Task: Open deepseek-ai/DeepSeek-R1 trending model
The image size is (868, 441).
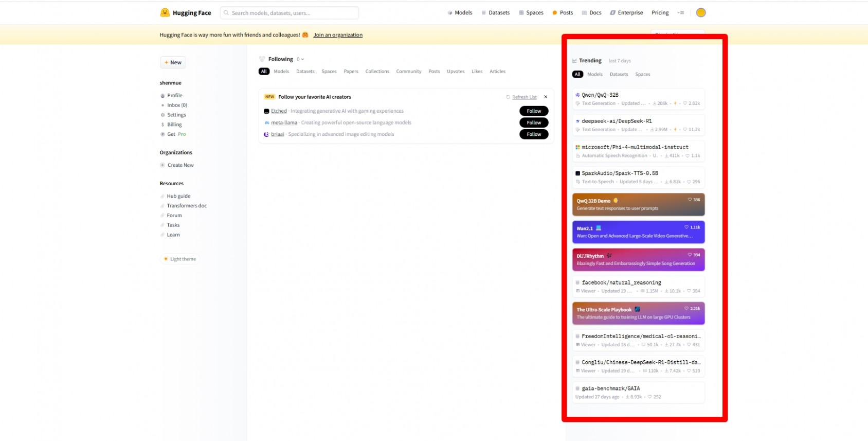Action: (x=638, y=125)
